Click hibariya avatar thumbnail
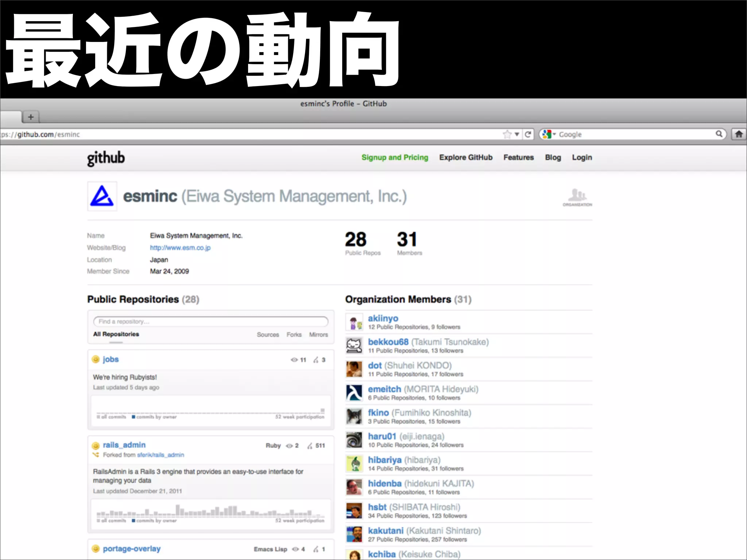This screenshot has width=747, height=560. point(354,464)
